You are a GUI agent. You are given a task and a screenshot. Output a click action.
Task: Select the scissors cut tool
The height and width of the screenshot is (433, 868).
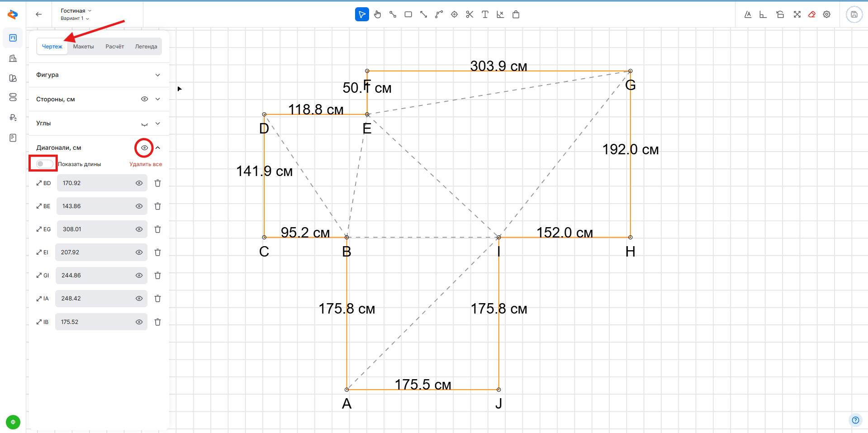point(470,14)
